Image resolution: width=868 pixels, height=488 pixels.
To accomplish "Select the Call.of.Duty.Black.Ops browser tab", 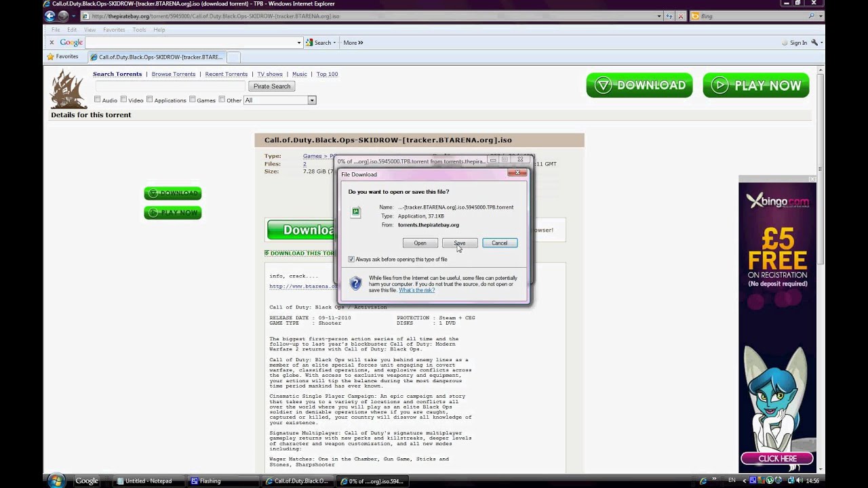I will (x=156, y=57).
